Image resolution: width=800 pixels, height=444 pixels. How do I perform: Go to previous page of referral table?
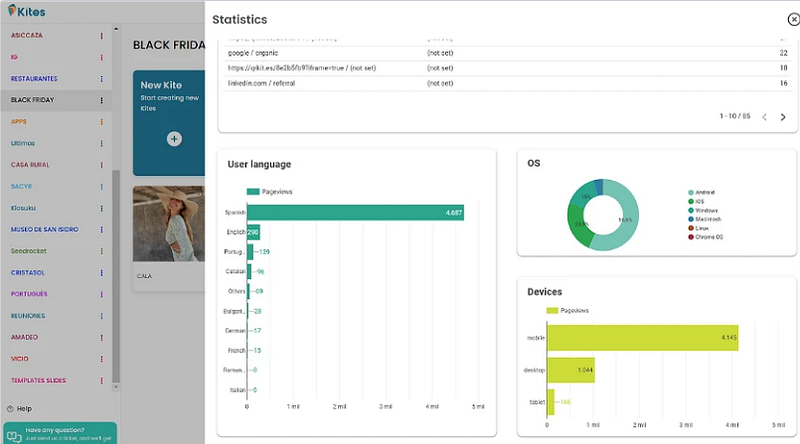click(x=764, y=117)
